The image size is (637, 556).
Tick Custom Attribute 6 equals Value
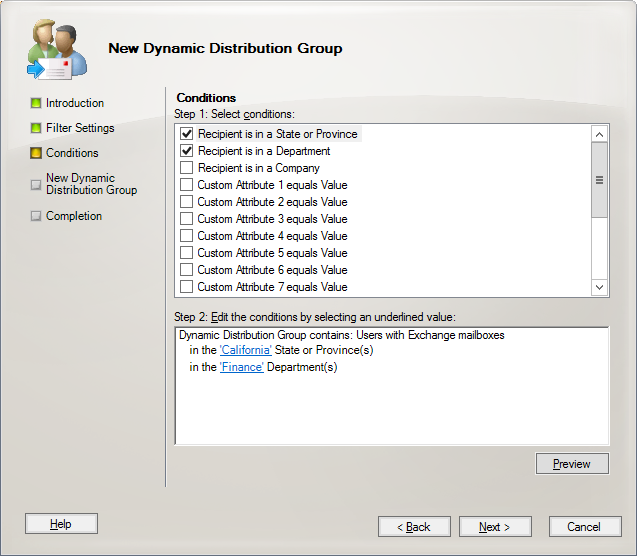pyautogui.click(x=186, y=270)
